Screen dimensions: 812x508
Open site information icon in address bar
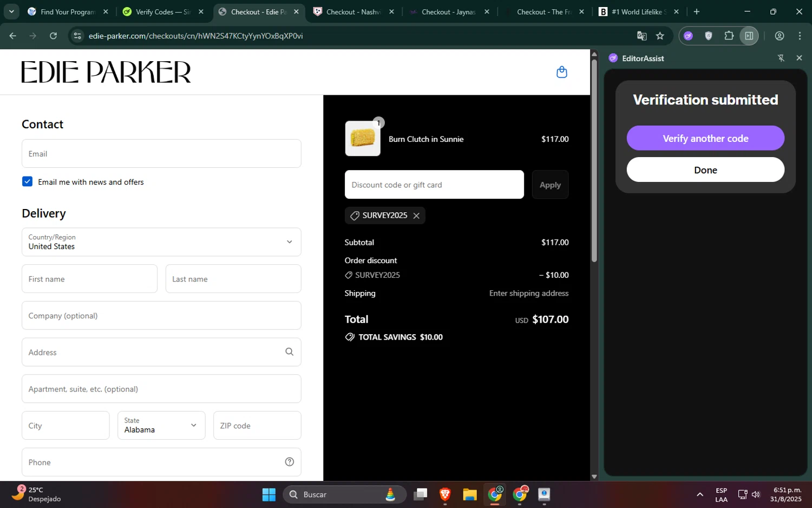[77, 36]
